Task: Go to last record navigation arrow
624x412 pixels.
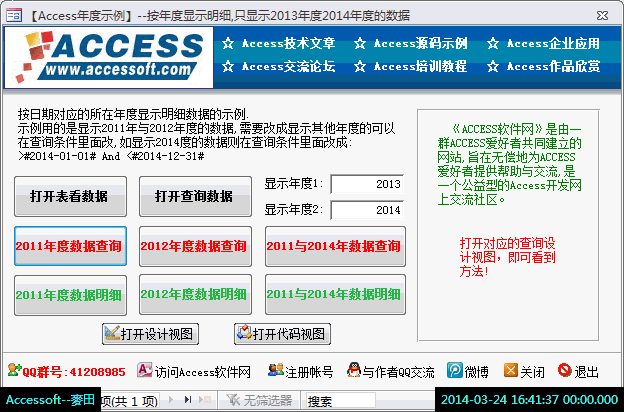Action: point(188,399)
